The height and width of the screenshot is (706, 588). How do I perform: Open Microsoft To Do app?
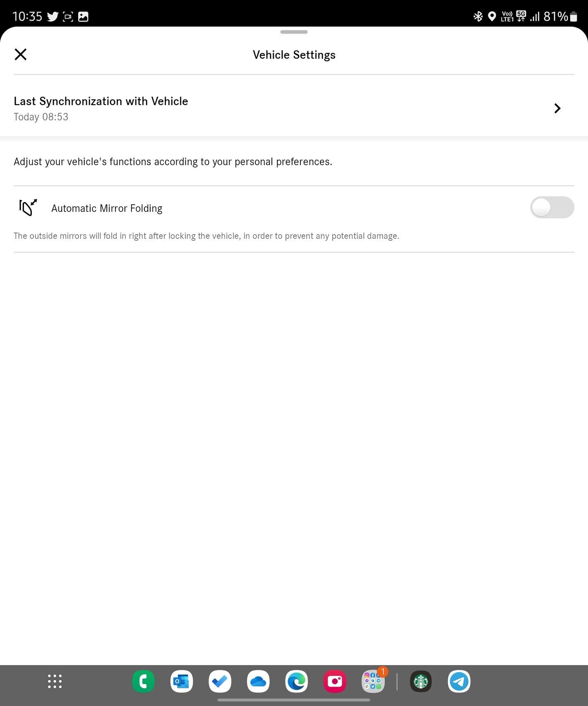click(x=220, y=681)
